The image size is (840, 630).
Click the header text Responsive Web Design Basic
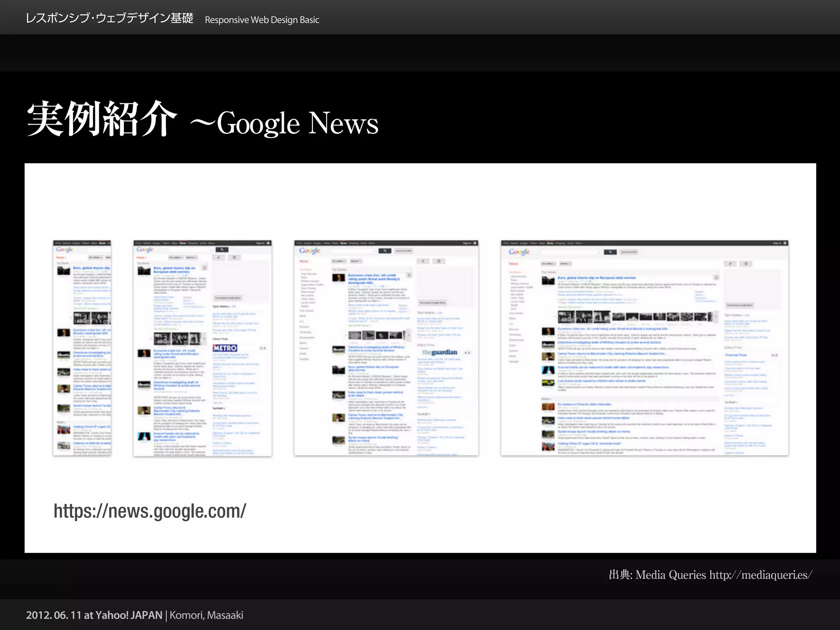262,20
